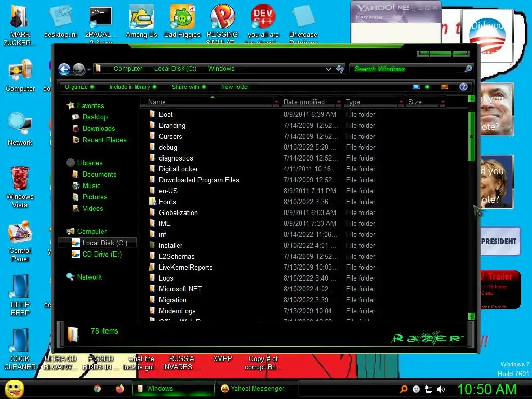Open recent pages dropdown beside Forward arrow
The image size is (532, 399).
point(89,69)
